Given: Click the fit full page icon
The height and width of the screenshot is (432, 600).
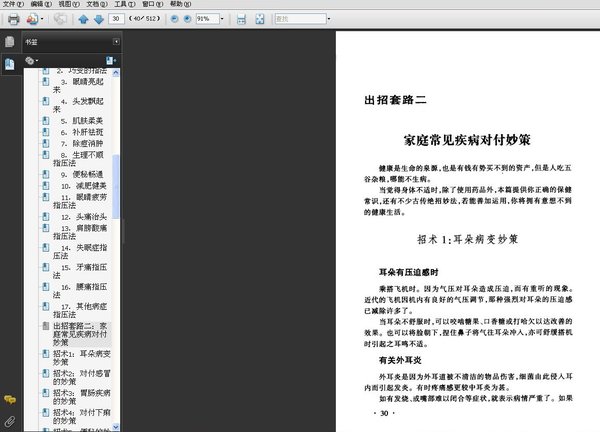Looking at the screenshot, I should (259, 19).
